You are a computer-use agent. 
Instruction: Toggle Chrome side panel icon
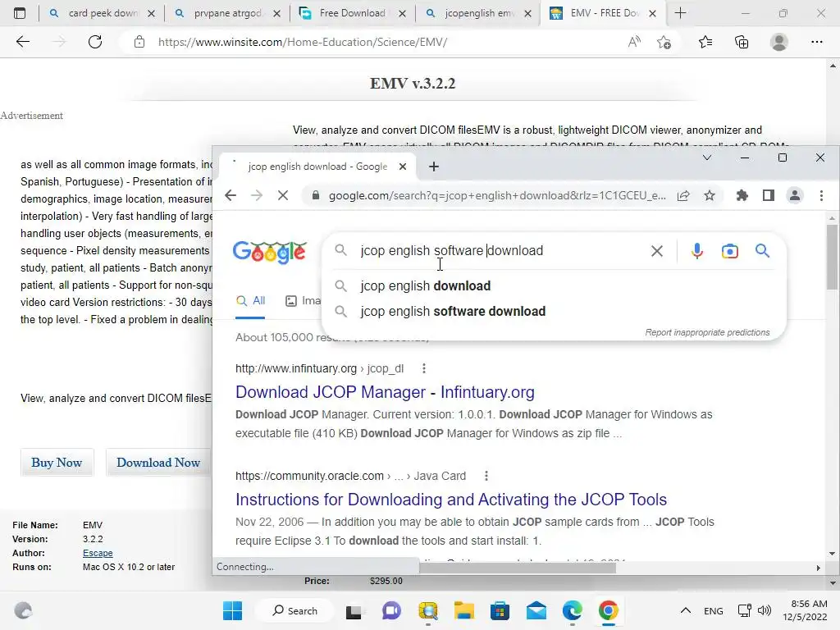click(768, 195)
